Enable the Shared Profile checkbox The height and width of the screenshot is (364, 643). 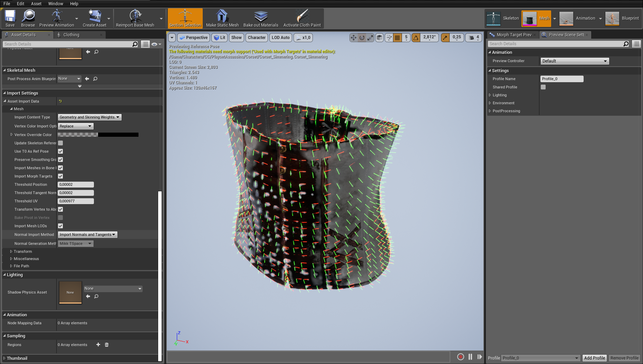point(543,87)
